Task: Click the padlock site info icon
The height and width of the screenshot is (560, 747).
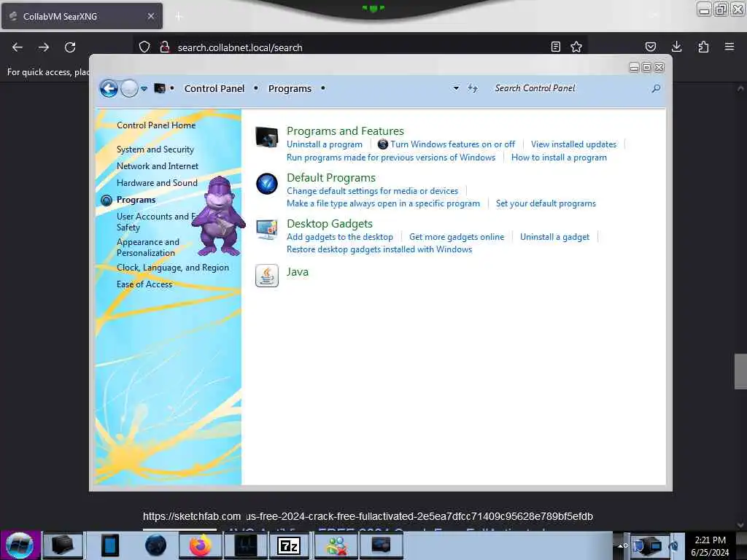Action: pos(165,47)
